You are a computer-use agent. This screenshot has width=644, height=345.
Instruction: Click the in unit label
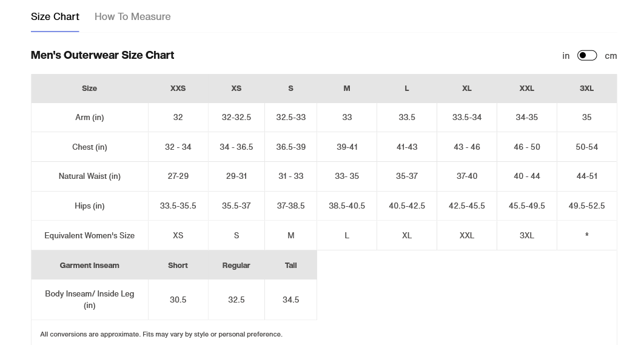point(566,56)
